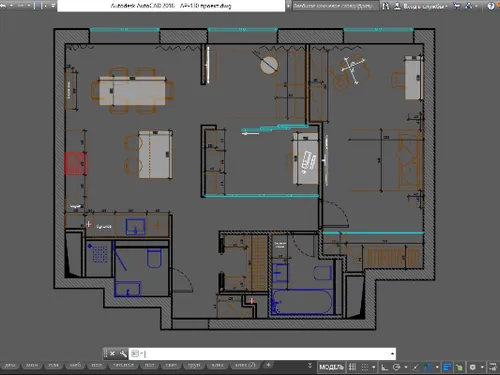Screen dimensions: 500x375
Task: Click the Redo arrow in quick access toolbar
Action: coord(21,6)
